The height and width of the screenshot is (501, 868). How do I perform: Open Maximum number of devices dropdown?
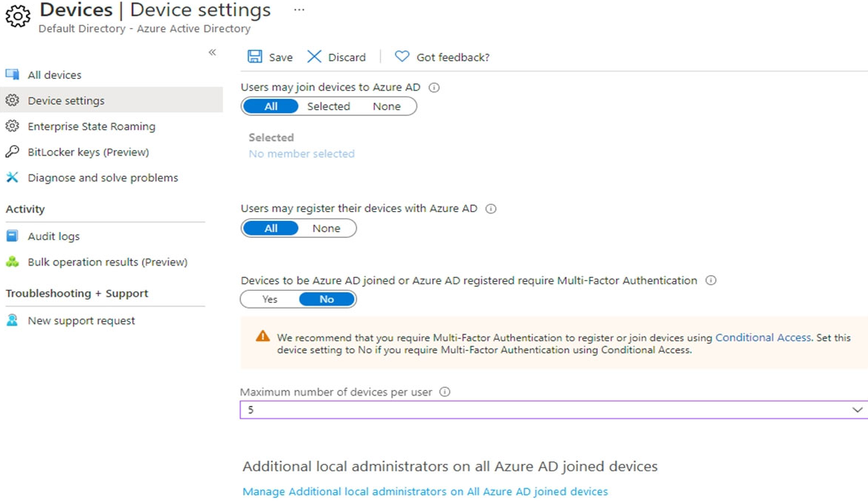click(857, 410)
